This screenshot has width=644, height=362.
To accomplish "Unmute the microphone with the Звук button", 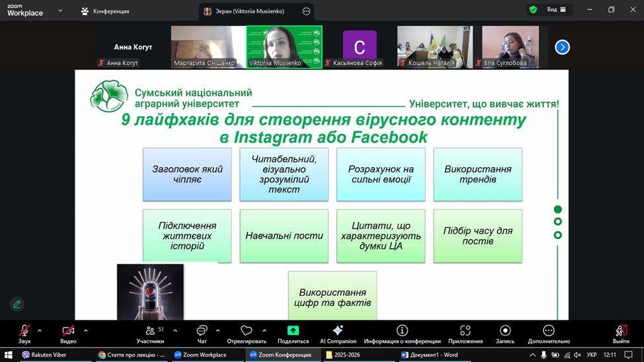I will coord(24,331).
